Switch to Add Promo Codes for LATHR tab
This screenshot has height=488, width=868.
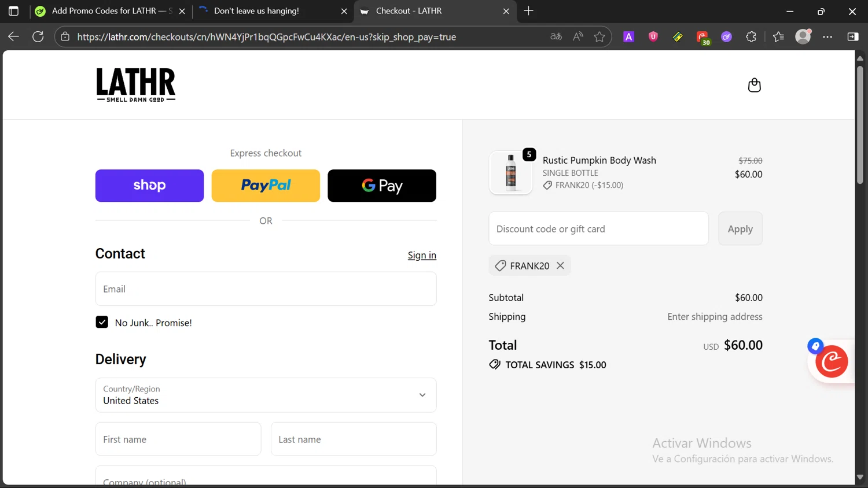[111, 11]
